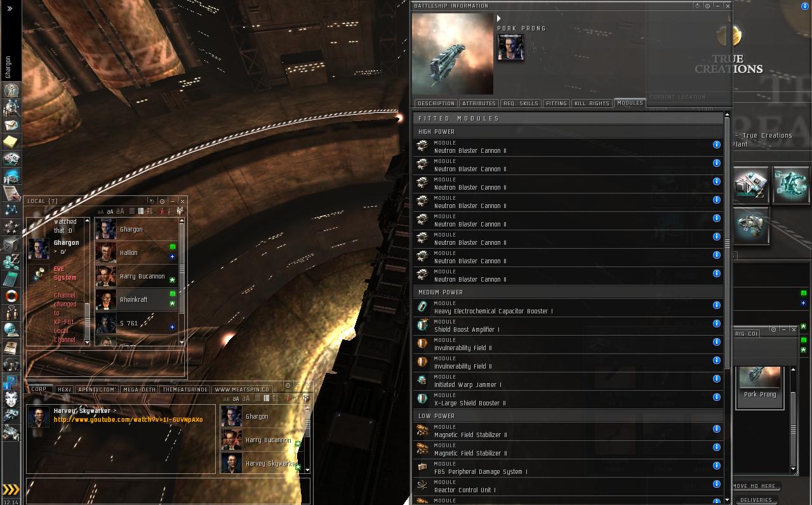Select middle list display mode in Local
This screenshot has width=812, height=505.
(x=140, y=212)
